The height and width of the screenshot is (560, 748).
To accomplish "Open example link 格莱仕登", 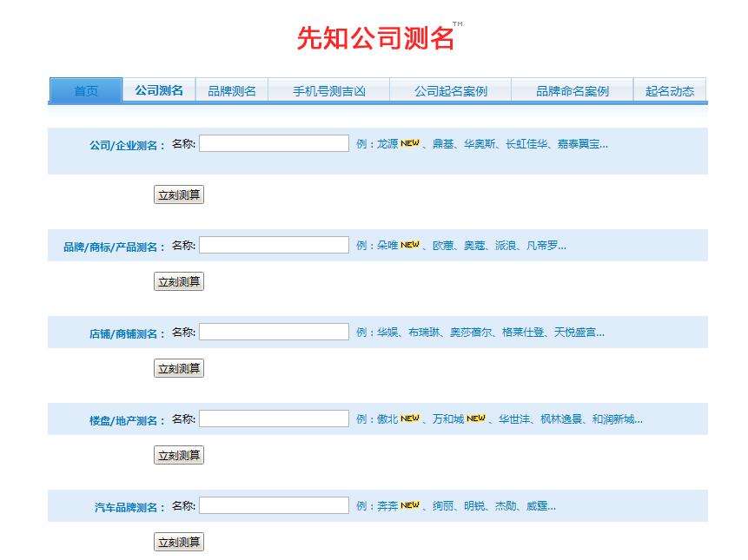I will pyautogui.click(x=523, y=333).
